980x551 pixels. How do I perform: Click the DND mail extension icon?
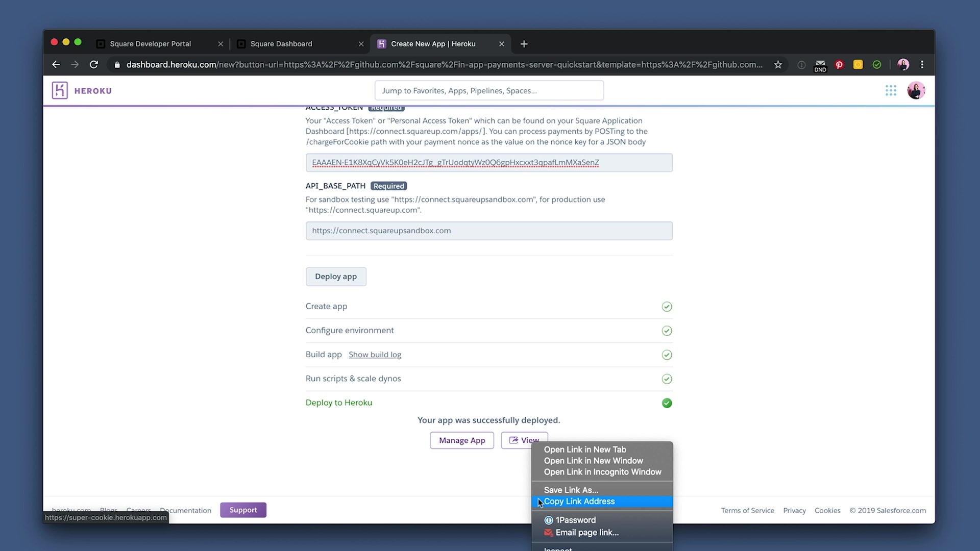coord(820,65)
